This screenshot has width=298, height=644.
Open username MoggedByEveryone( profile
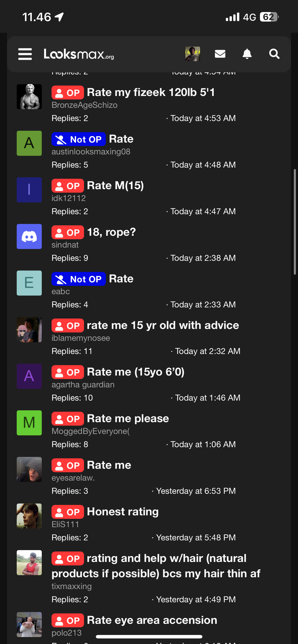pos(91,431)
